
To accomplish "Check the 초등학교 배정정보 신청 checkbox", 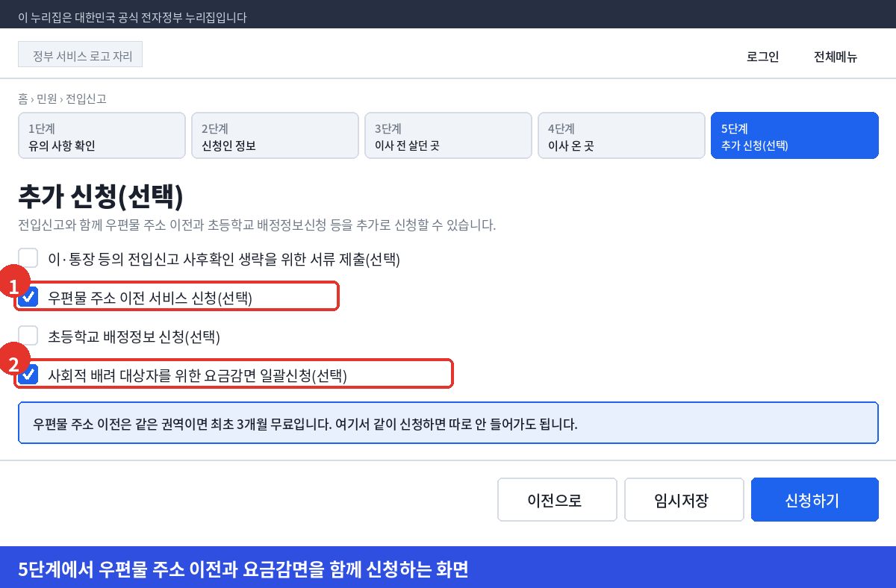I will click(x=28, y=337).
